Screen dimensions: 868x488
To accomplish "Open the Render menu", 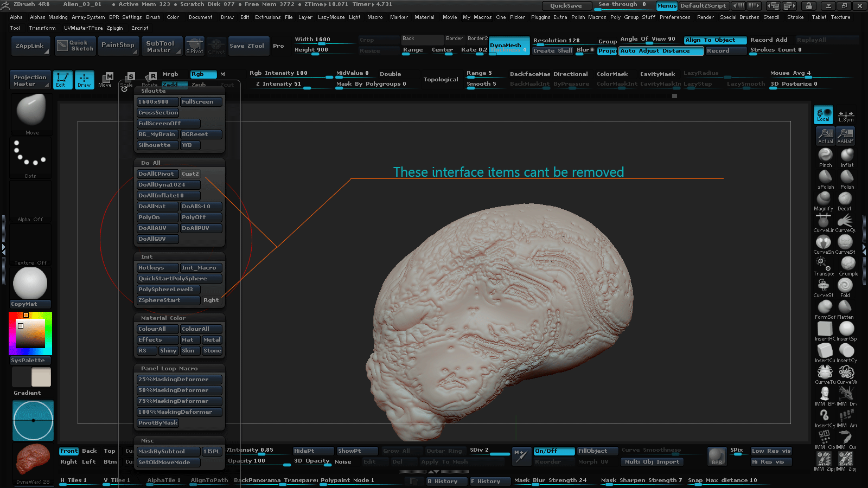I will point(705,17).
